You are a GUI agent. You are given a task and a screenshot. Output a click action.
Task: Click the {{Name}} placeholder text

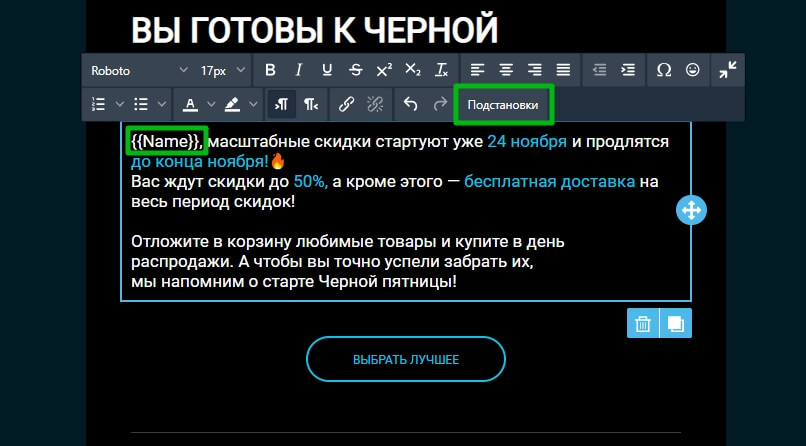(x=165, y=141)
